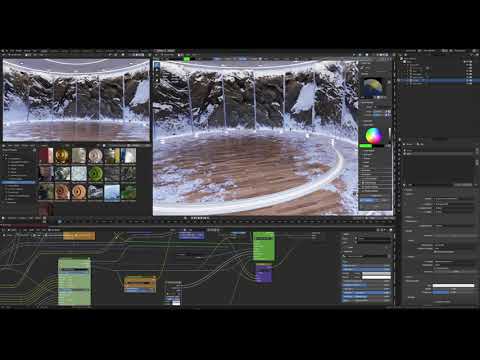Select the large light green node
Viewport: 480px width, 360px height.
(74, 281)
